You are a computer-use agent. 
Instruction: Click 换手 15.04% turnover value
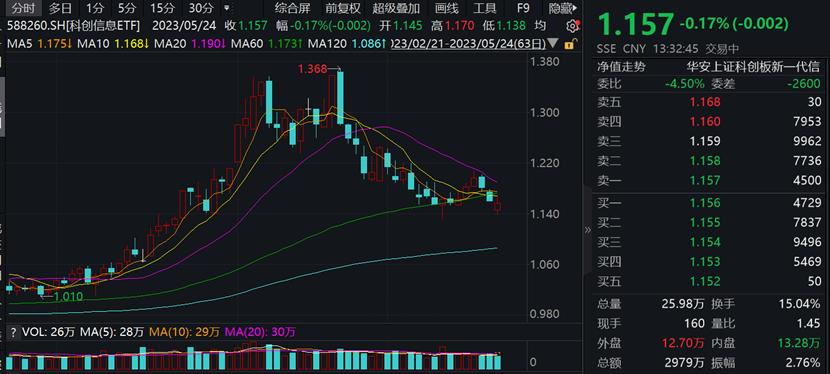(800, 304)
